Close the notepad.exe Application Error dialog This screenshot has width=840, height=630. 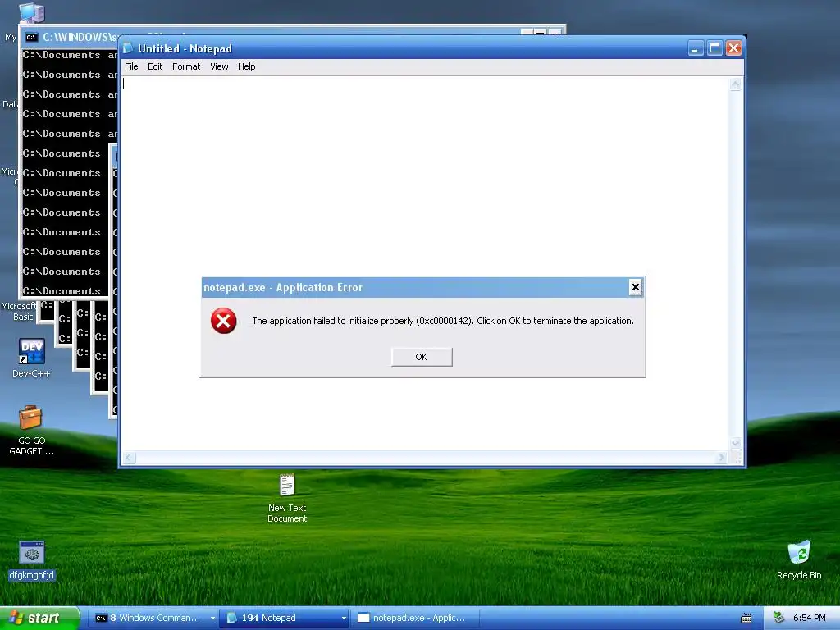point(636,287)
